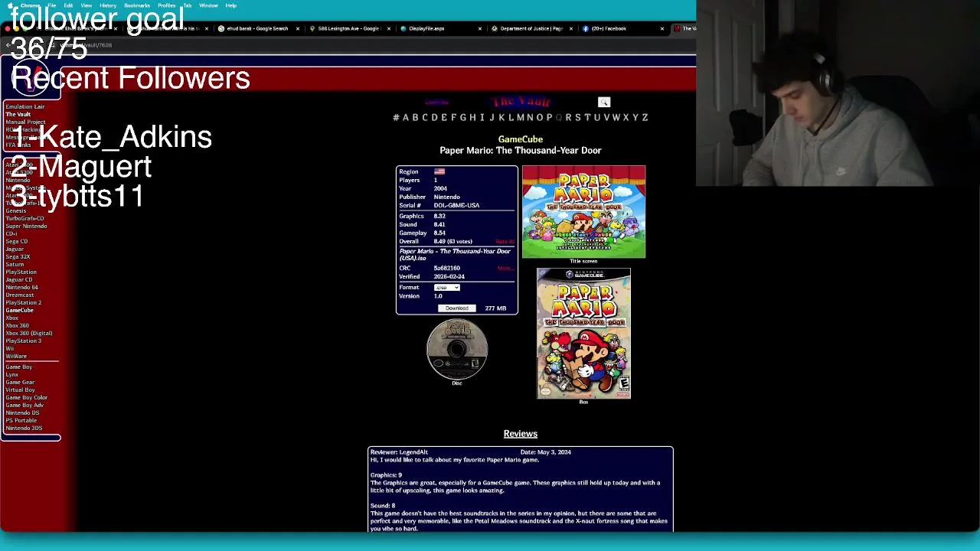Click the magnifying glass search icon
Image resolution: width=980 pixels, height=551 pixels.
pos(604,102)
